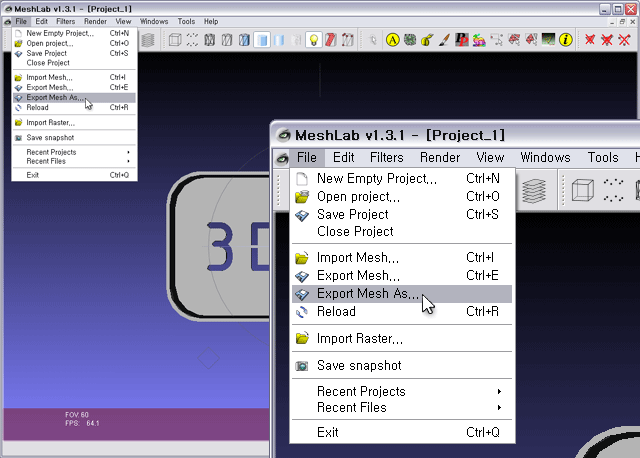Activate the Select Vertexes tool

[496, 40]
